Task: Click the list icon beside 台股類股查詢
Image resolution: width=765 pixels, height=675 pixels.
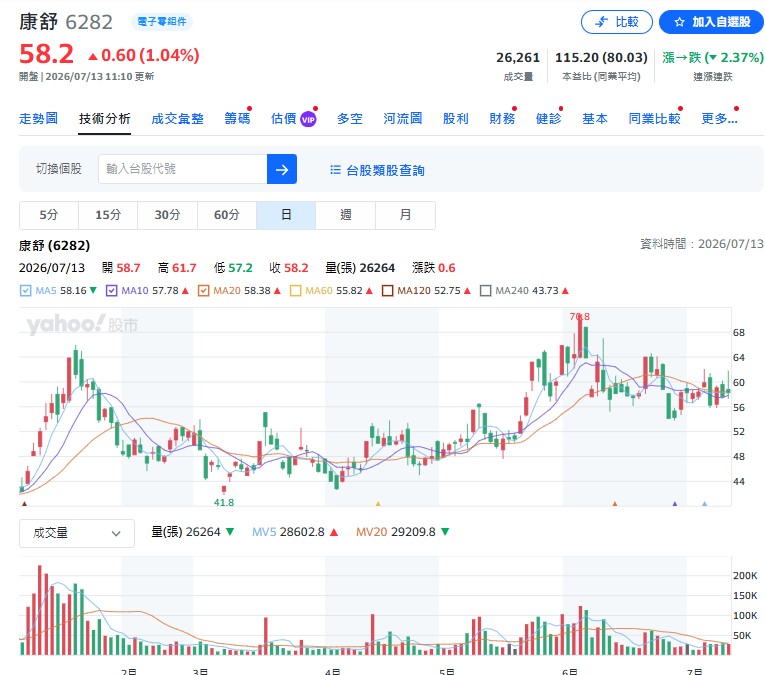Action: point(335,170)
